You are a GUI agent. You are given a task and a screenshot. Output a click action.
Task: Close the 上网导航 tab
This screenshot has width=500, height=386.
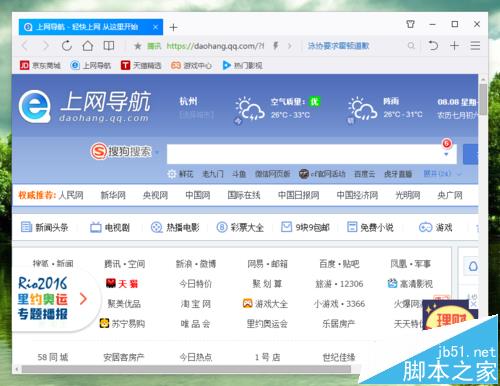(x=155, y=27)
